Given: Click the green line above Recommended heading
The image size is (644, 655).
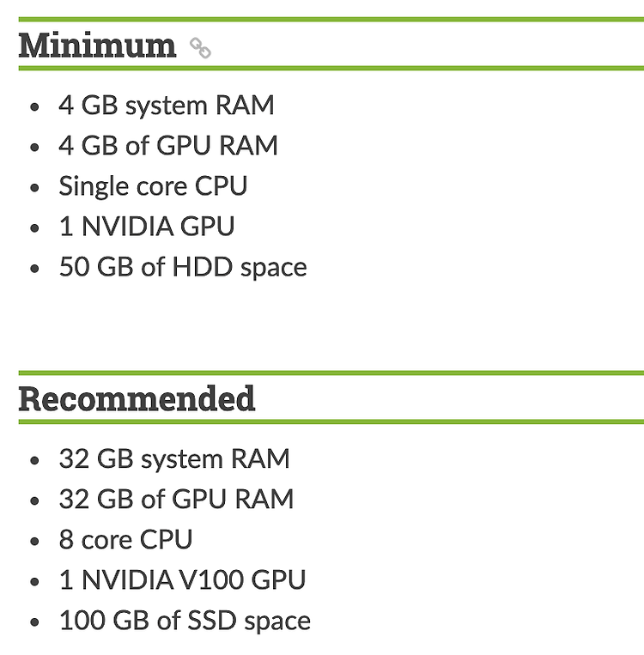Looking at the screenshot, I should click(331, 373).
